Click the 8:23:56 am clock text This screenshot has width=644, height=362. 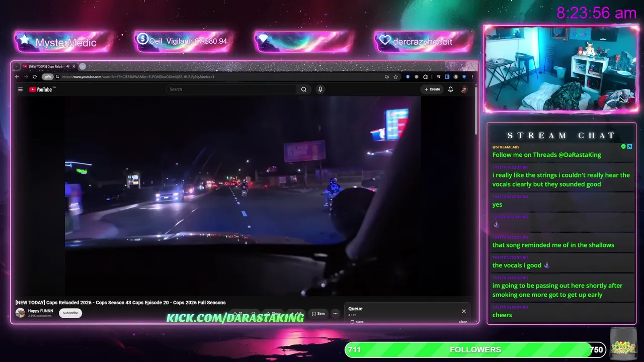(x=597, y=13)
